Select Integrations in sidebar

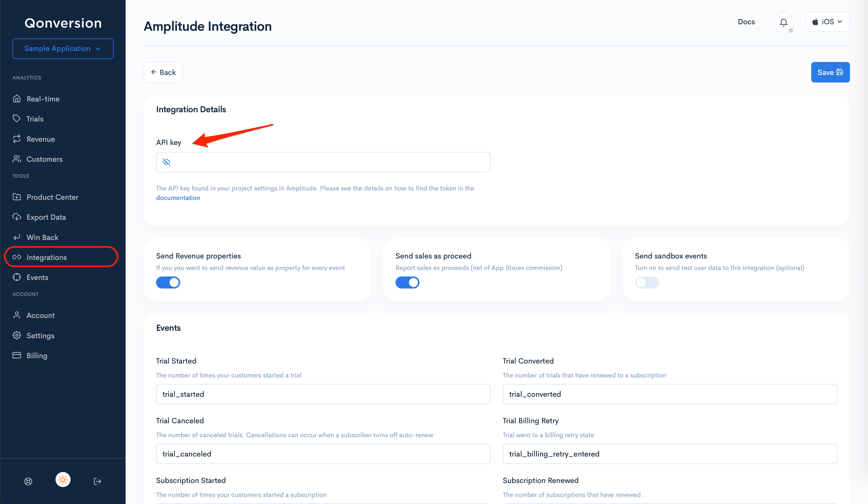(x=47, y=257)
